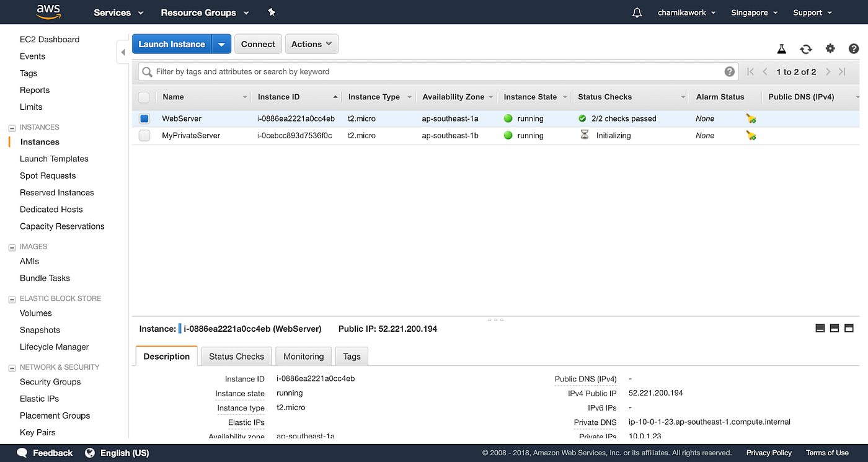
Task: Collapse the ELASTIC BLOCK STORE section
Action: coord(12,299)
